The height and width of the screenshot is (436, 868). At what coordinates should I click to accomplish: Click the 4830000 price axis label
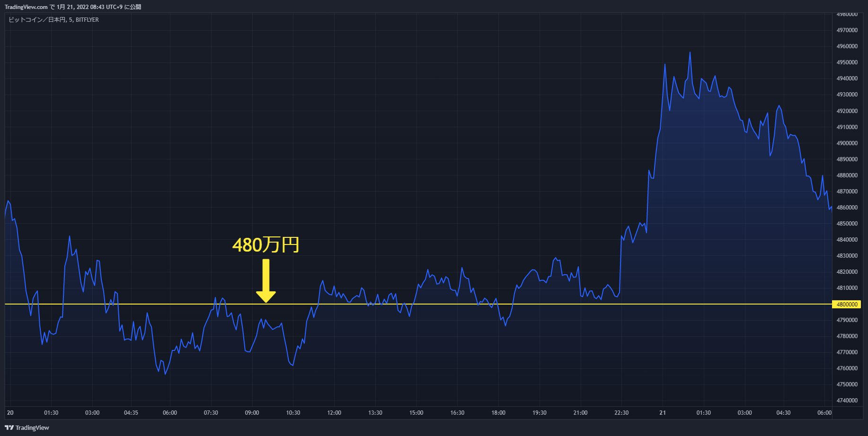coord(847,256)
